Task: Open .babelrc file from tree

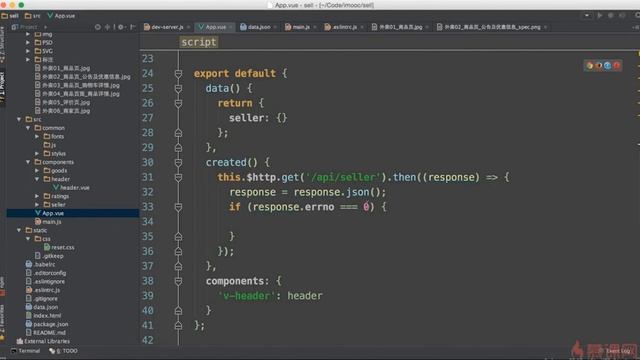Action: click(40, 264)
